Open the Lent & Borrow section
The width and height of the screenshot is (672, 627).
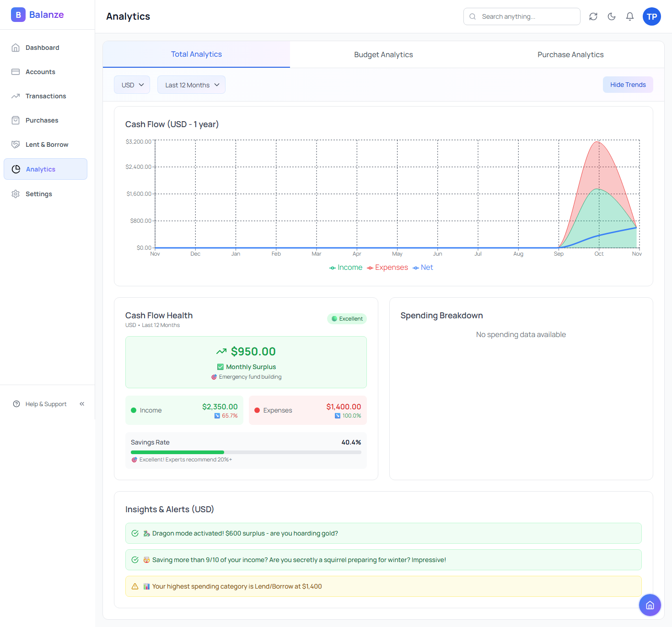(x=47, y=145)
